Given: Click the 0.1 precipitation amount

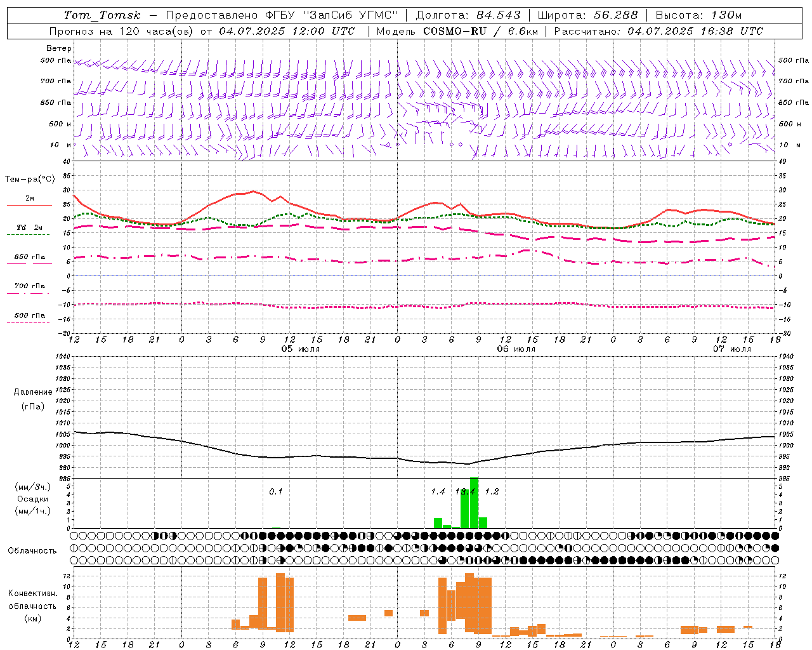Looking at the screenshot, I should [276, 492].
